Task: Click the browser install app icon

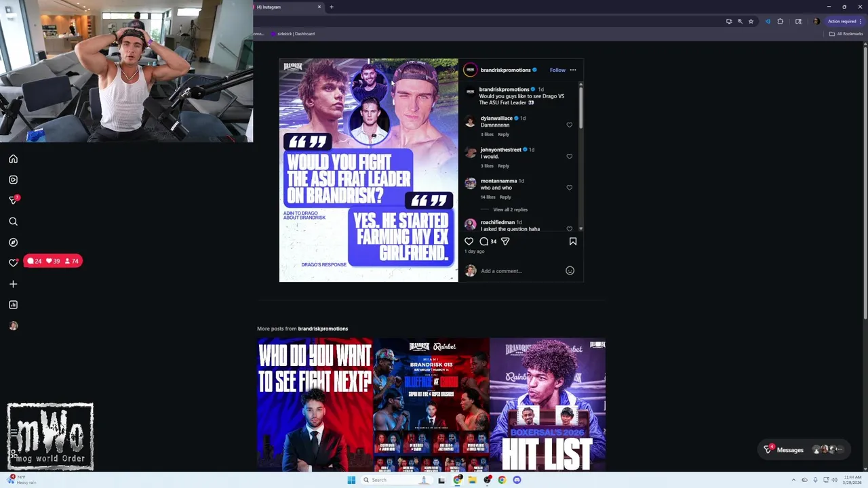Action: (729, 21)
